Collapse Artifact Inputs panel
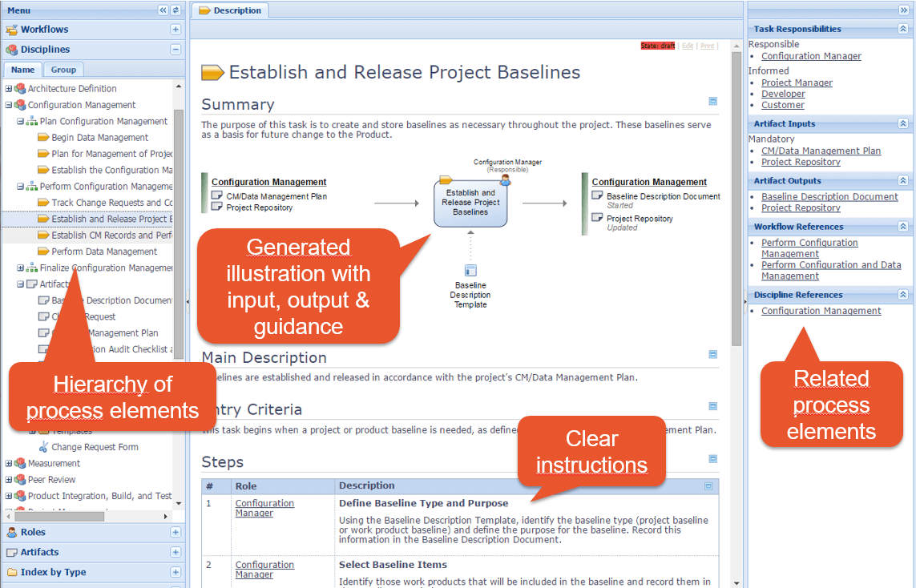 [902, 124]
